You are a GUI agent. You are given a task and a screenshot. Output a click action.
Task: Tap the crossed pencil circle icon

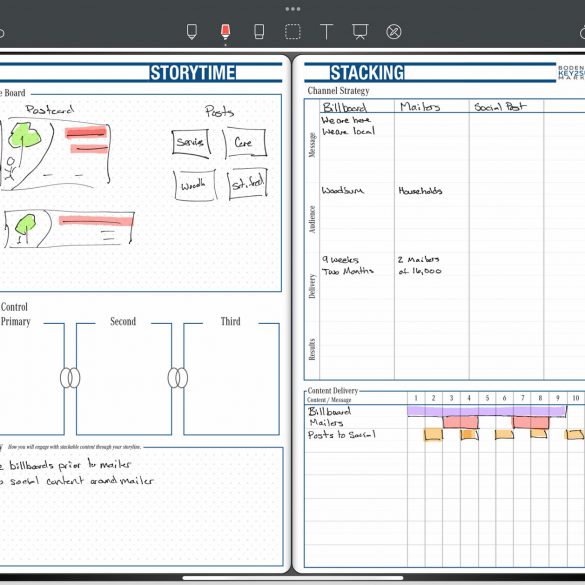point(394,32)
